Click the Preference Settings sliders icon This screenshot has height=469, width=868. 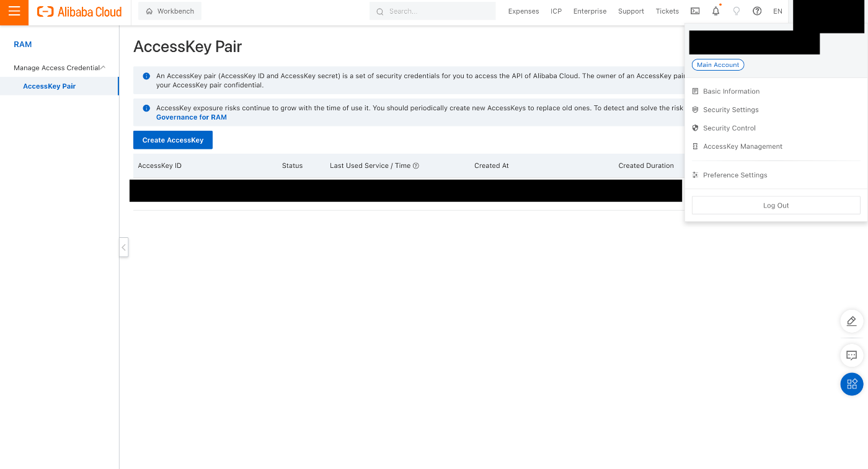pos(696,175)
